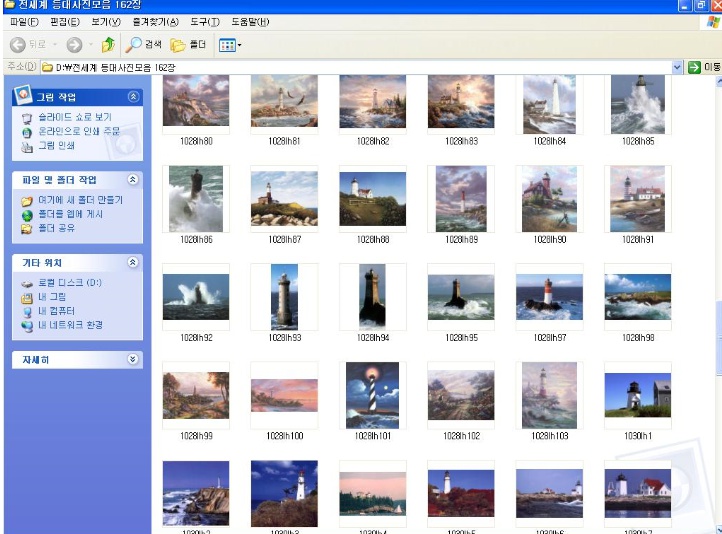Collapse the 기타 위치 panel
This screenshot has height=534, width=722.
133,262
